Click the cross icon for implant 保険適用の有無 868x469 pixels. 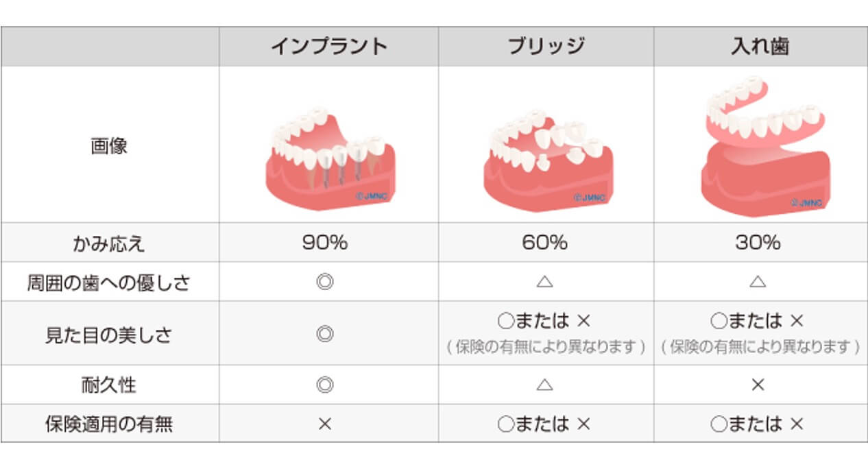point(325,424)
